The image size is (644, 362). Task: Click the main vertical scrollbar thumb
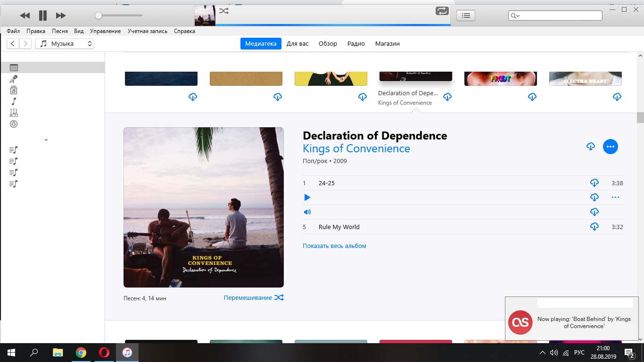point(640,117)
